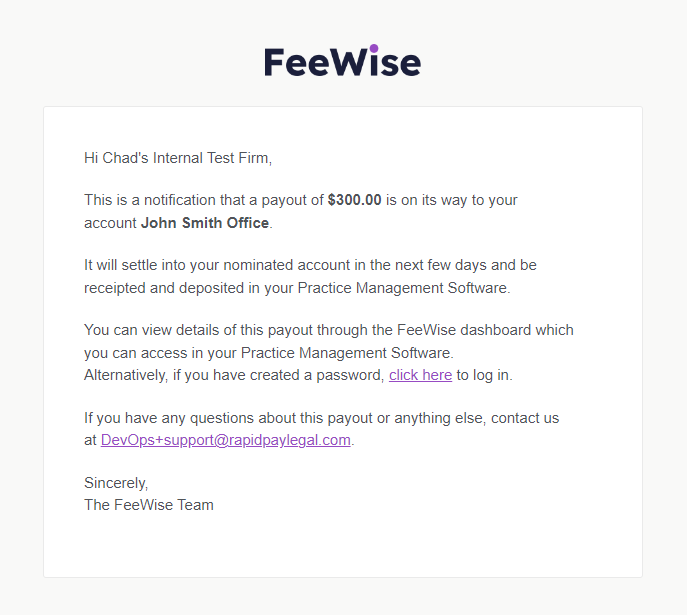Open the "click here" login link
The width and height of the screenshot is (687, 615).
[x=420, y=375]
